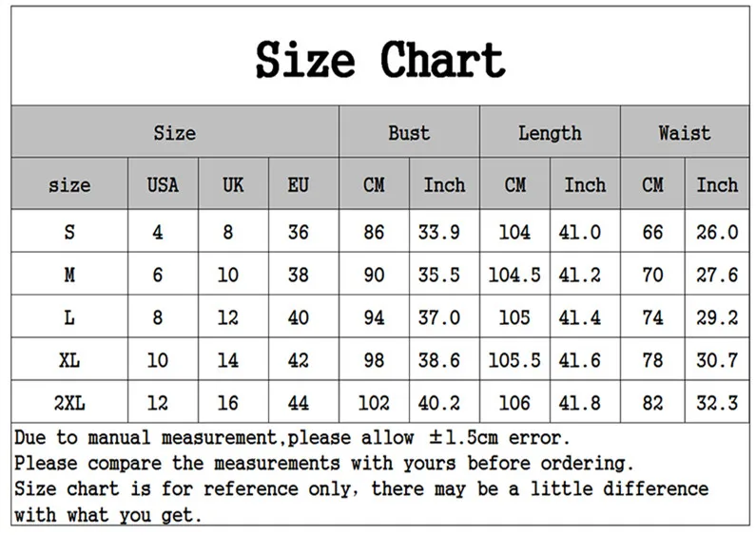Click the USA sub-header cell
Image resolution: width=756 pixels, height=535 pixels.
point(163,184)
